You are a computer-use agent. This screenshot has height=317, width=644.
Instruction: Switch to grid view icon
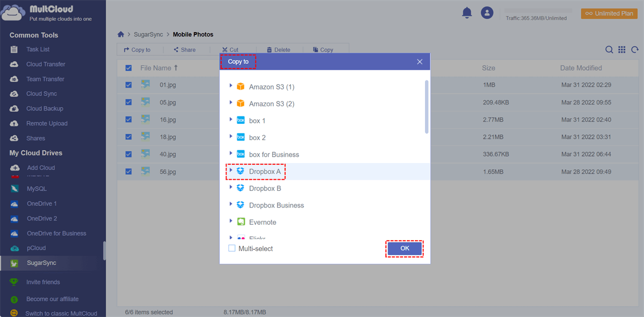622,49
